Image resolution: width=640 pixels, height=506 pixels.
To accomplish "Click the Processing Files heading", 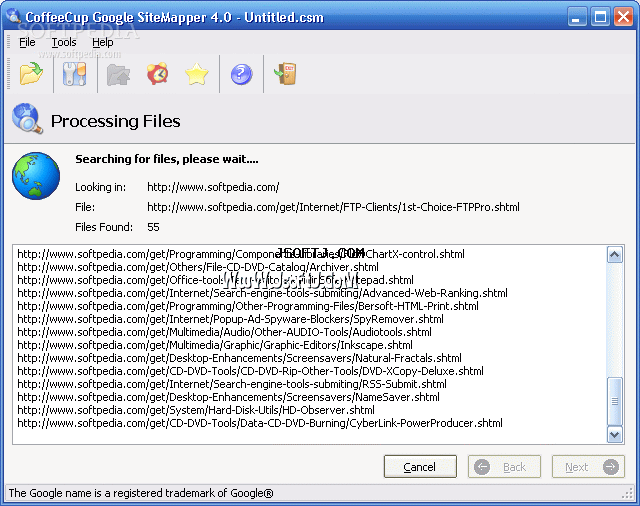I will click(116, 121).
